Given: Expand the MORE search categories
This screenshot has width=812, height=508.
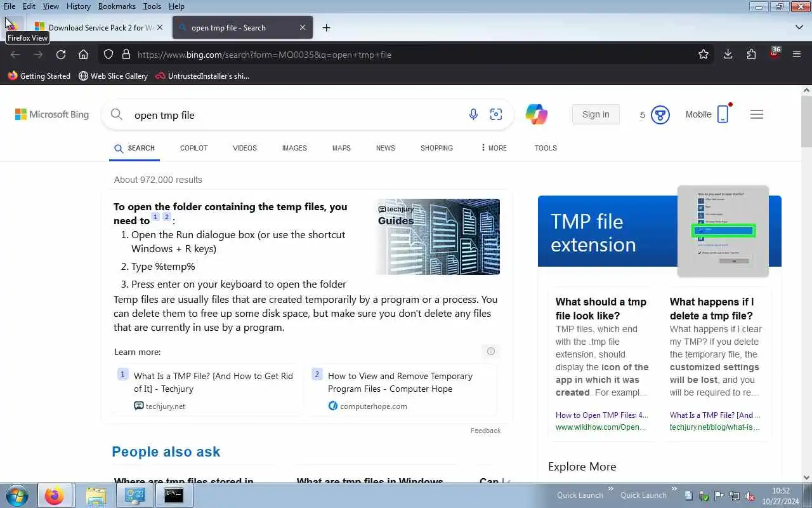Looking at the screenshot, I should click(x=494, y=148).
